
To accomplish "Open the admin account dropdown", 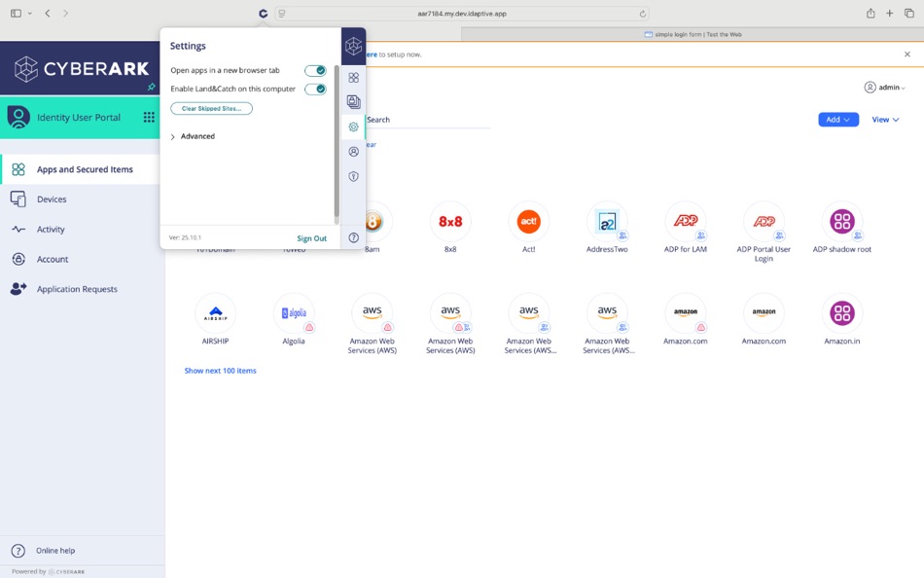I will point(885,87).
